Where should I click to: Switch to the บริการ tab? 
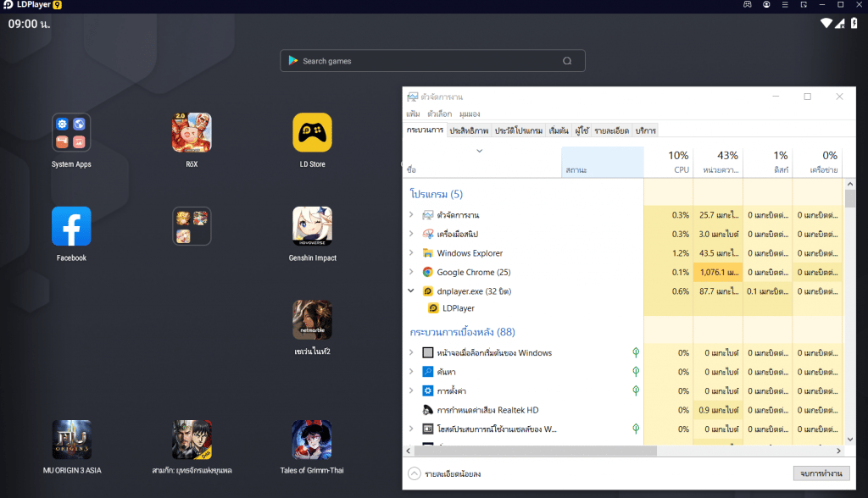click(x=645, y=130)
